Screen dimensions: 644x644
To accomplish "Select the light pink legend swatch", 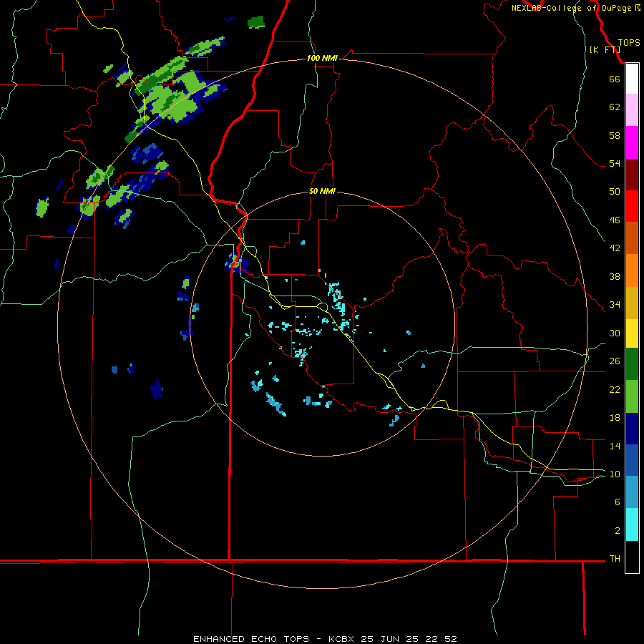I will point(632,109).
